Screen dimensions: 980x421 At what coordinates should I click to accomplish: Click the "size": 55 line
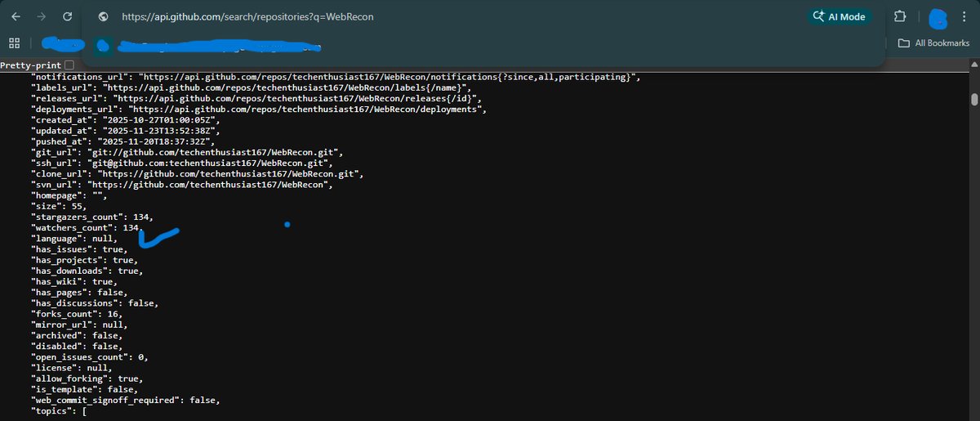59,206
